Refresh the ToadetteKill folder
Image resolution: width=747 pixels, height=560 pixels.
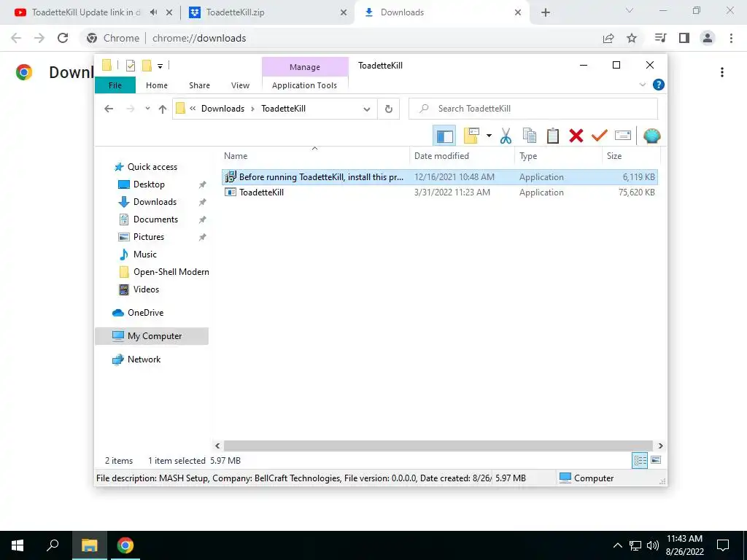click(388, 109)
